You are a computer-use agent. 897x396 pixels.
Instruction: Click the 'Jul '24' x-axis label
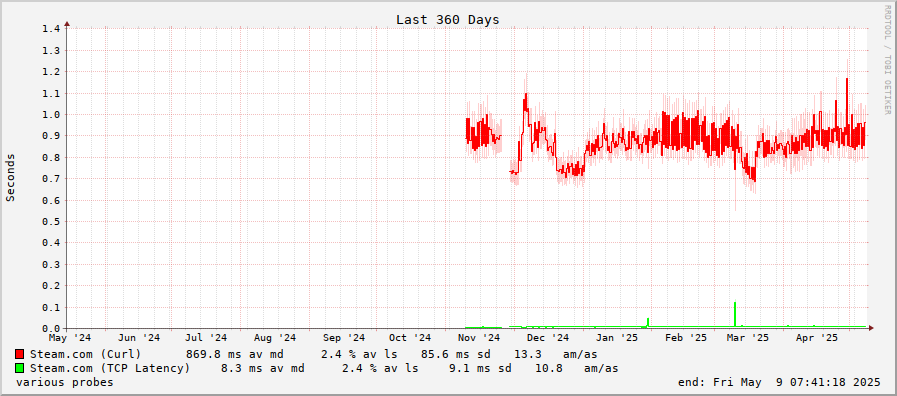206,338
